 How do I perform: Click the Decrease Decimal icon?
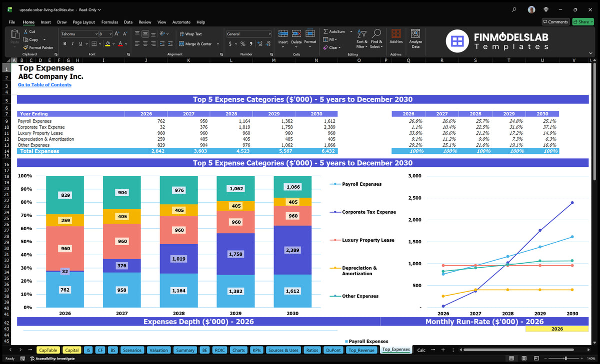(267, 44)
